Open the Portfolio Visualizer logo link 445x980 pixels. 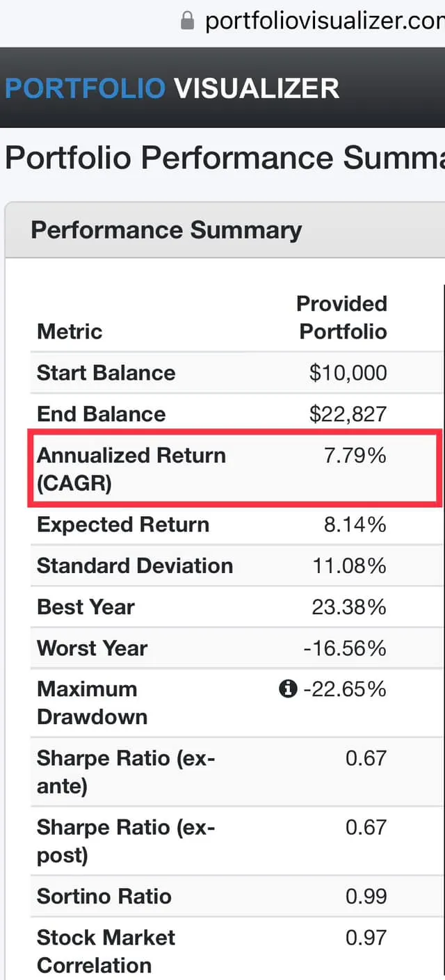[x=172, y=88]
